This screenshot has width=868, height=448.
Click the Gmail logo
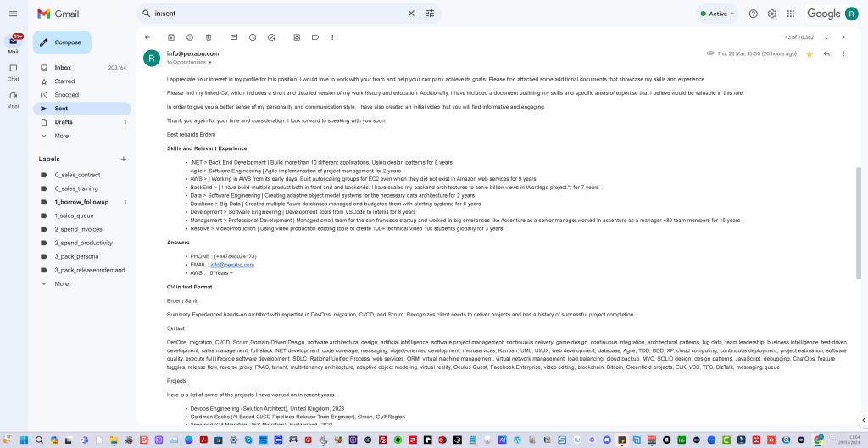(x=58, y=14)
